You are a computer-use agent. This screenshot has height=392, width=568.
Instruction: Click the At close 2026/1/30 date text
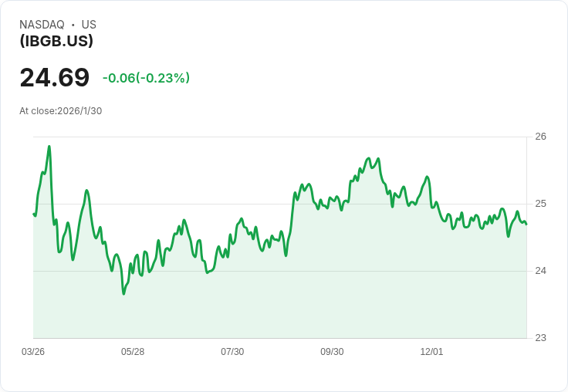[60, 110]
